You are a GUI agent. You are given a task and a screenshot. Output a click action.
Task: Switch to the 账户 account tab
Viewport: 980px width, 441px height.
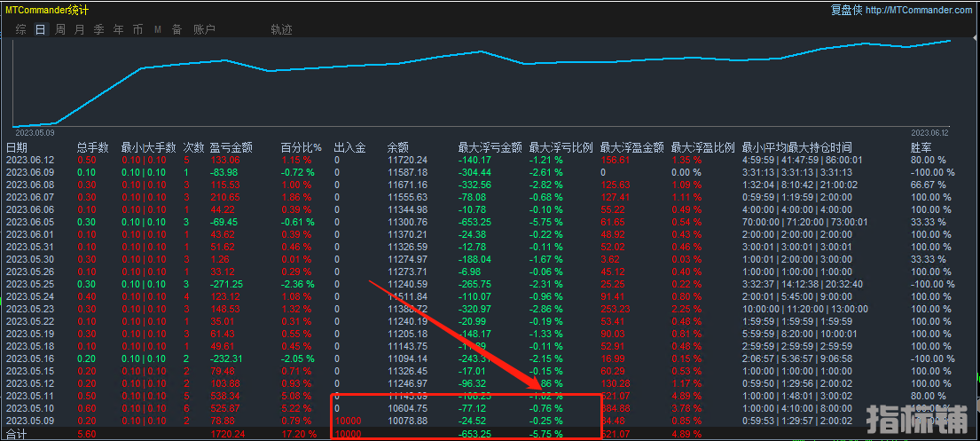coord(204,29)
